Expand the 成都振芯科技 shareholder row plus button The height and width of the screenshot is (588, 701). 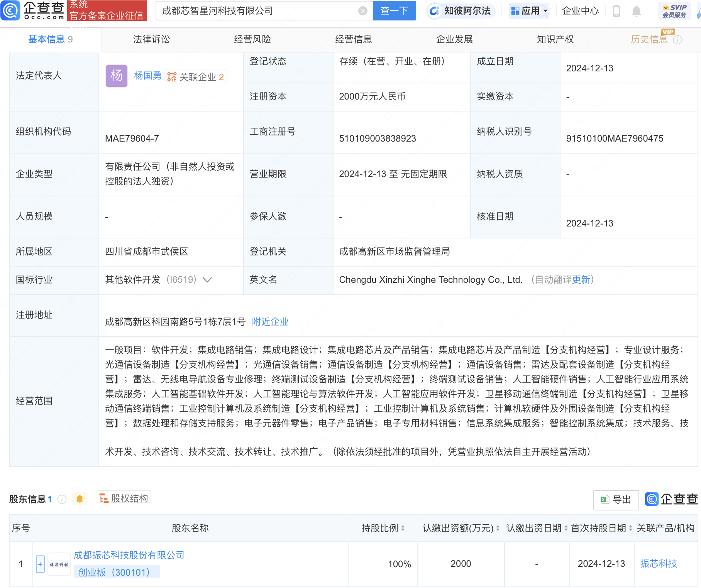pos(40,564)
